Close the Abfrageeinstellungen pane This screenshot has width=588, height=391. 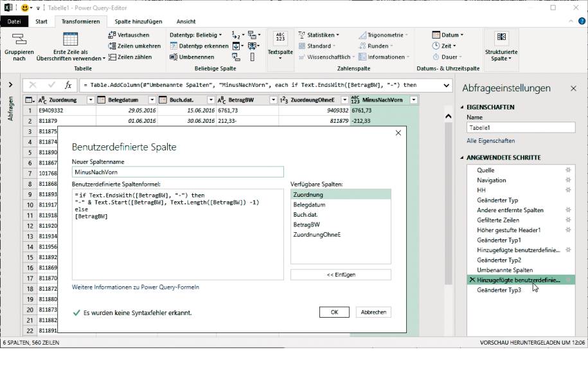click(573, 89)
